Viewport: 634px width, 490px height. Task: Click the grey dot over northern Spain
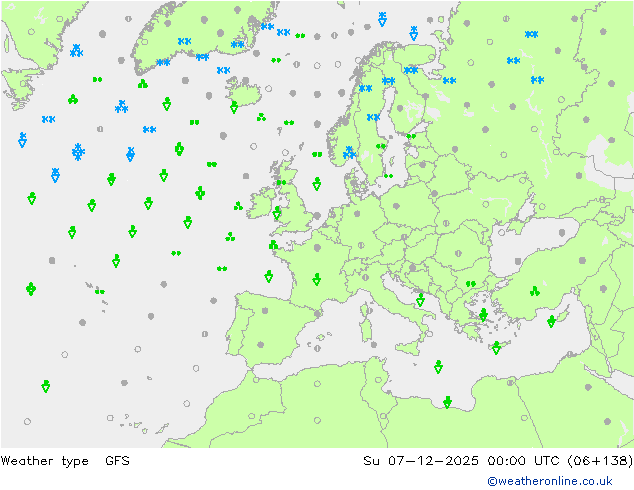(265, 310)
